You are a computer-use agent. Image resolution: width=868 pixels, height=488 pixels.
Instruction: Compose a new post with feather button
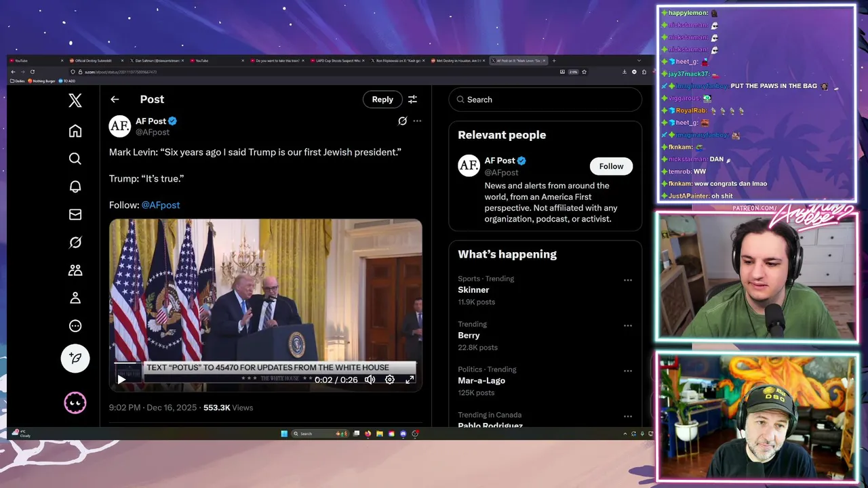pyautogui.click(x=75, y=358)
